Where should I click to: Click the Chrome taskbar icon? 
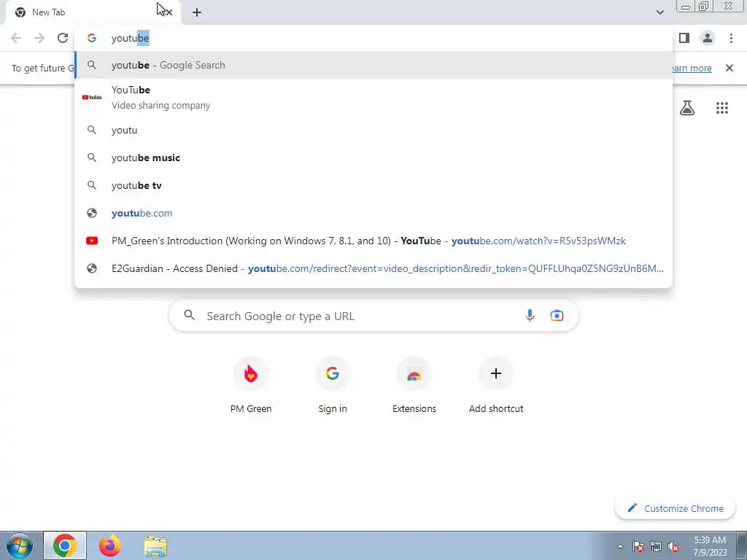pyautogui.click(x=65, y=545)
